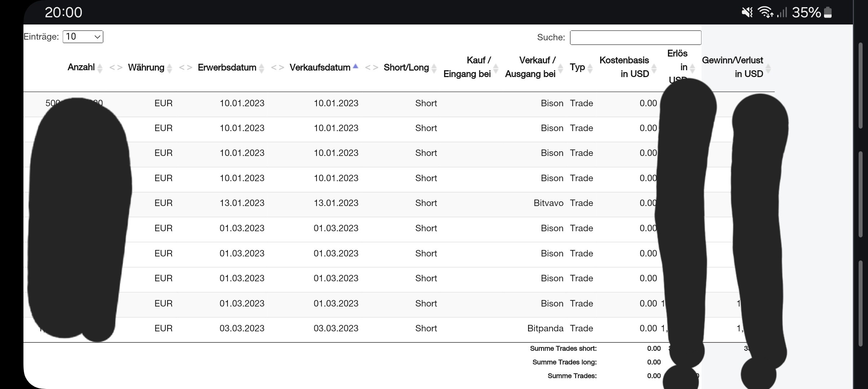868x389 pixels.
Task: Tap the muted sound status icon
Action: (747, 13)
